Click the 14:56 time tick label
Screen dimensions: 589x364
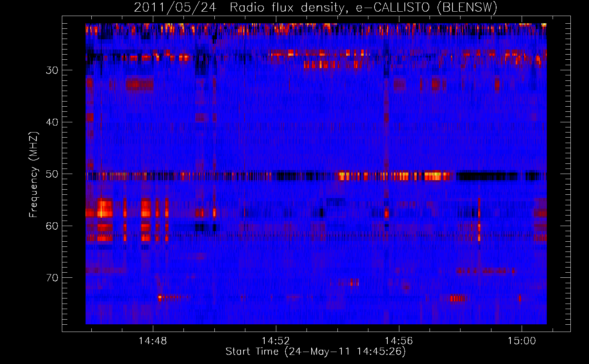(399, 341)
